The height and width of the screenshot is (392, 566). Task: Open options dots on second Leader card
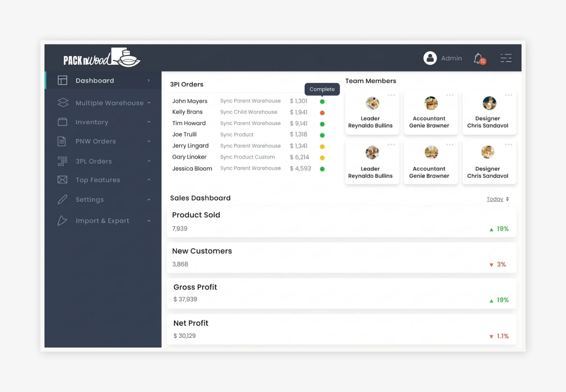click(x=391, y=144)
